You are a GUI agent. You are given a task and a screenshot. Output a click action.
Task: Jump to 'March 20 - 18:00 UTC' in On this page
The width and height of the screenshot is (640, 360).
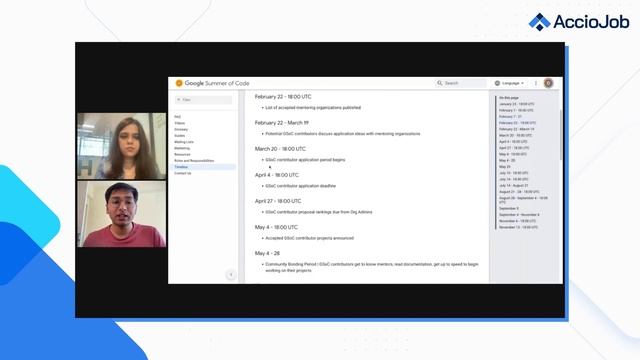pos(515,136)
